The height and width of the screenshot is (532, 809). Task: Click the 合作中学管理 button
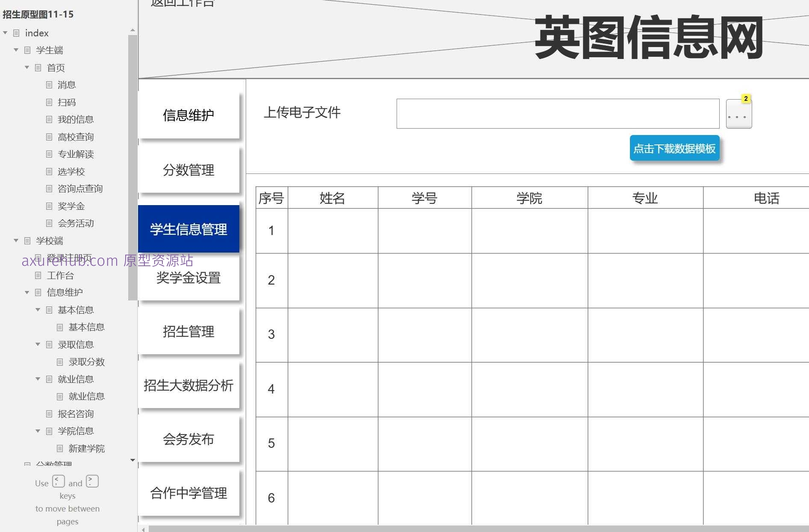[188, 494]
